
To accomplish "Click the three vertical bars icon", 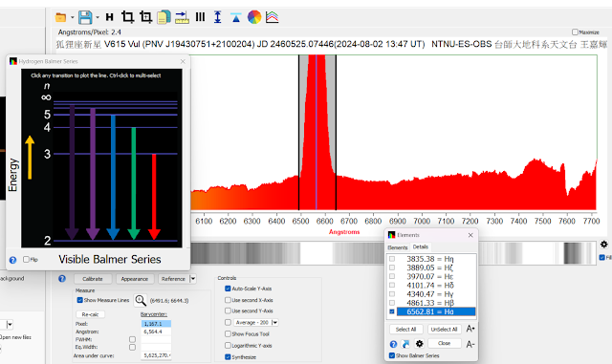I will coord(200,17).
